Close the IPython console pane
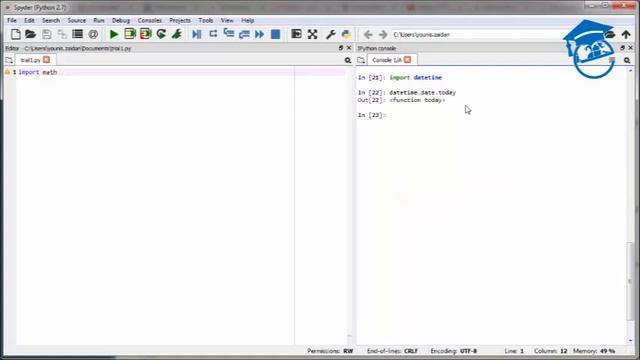This screenshot has width=640, height=360. coord(631,48)
